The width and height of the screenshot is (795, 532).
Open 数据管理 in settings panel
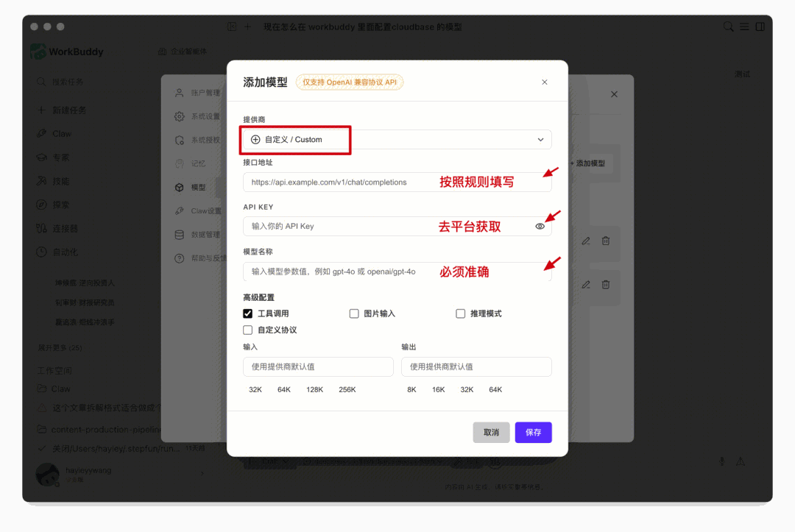[x=198, y=234]
